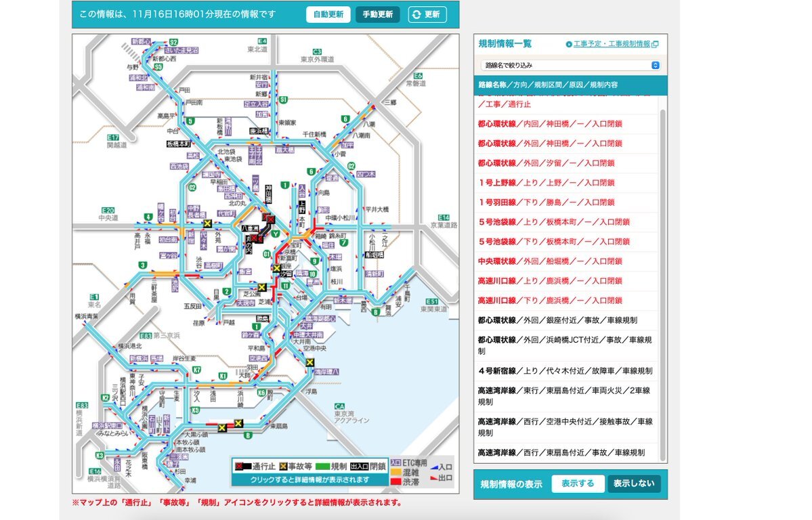Click the green Y route shield

pyautogui.click(x=276, y=234)
